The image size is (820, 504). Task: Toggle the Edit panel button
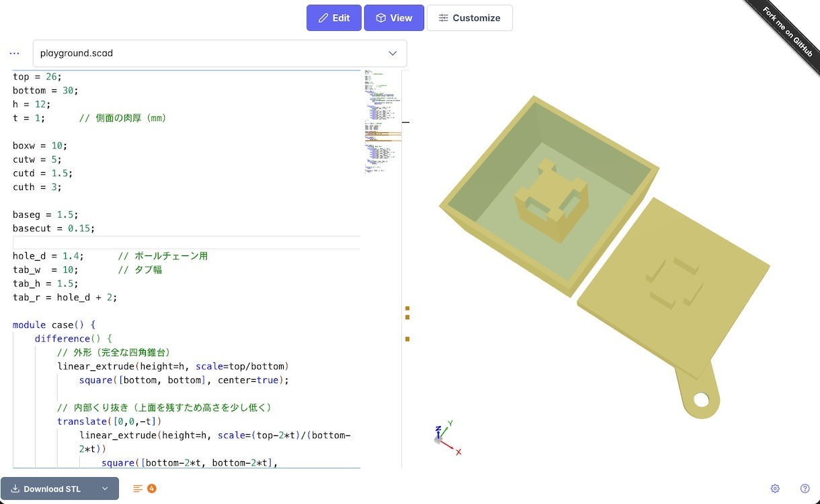[x=334, y=18]
